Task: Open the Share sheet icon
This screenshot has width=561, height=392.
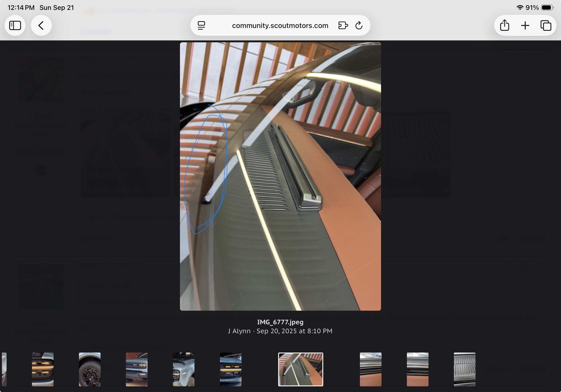Action: pos(504,25)
